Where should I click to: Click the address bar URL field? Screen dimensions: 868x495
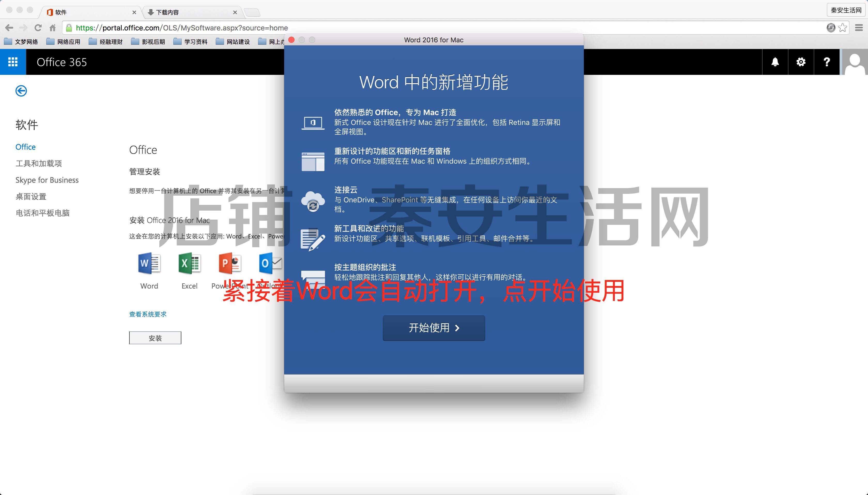[442, 28]
